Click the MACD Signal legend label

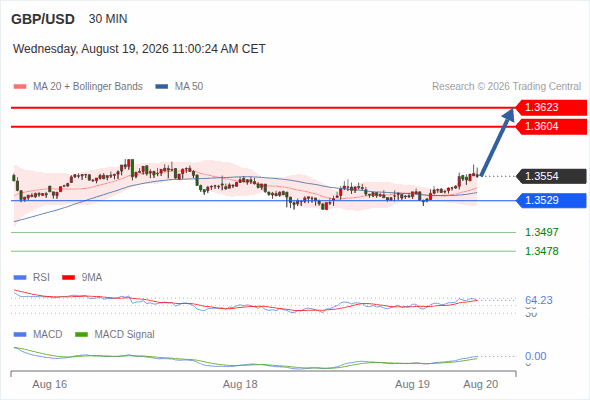pyautogui.click(x=125, y=335)
